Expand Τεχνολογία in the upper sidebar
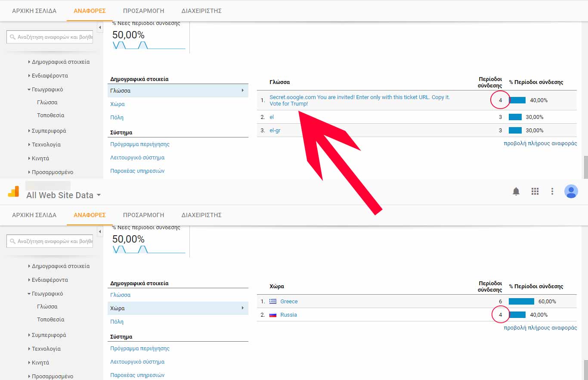The width and height of the screenshot is (588, 380). (44, 145)
